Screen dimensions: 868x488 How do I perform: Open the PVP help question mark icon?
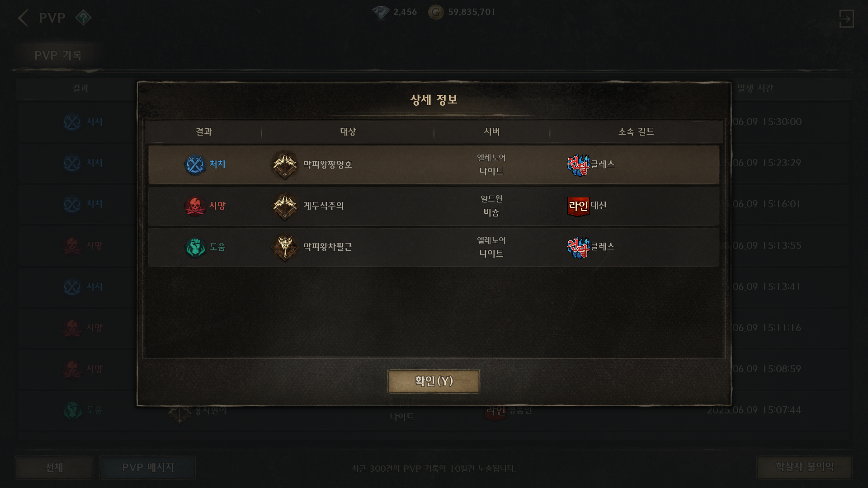click(x=83, y=18)
